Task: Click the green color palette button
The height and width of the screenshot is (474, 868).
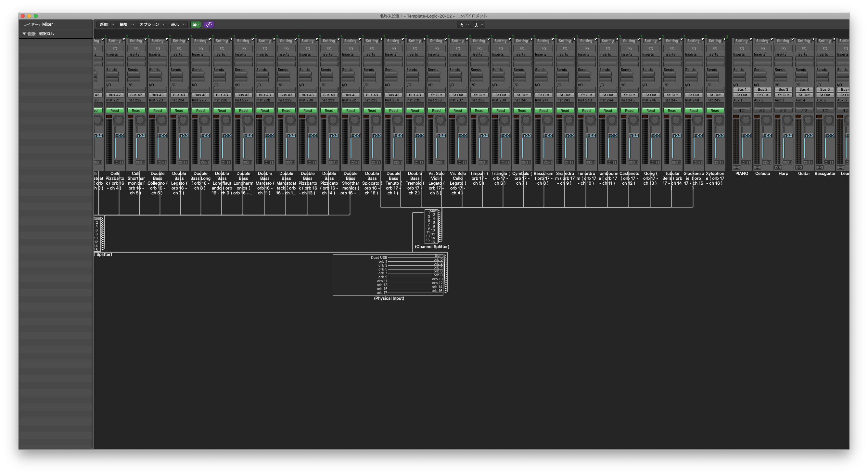Action: click(196, 25)
